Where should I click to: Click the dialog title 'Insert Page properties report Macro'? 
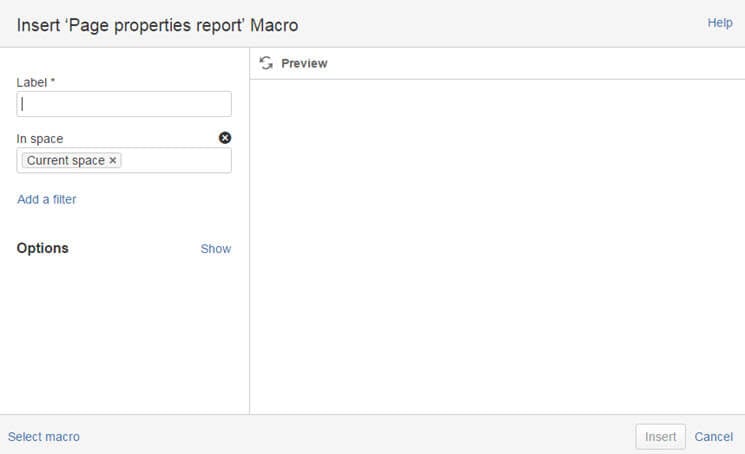point(158,25)
